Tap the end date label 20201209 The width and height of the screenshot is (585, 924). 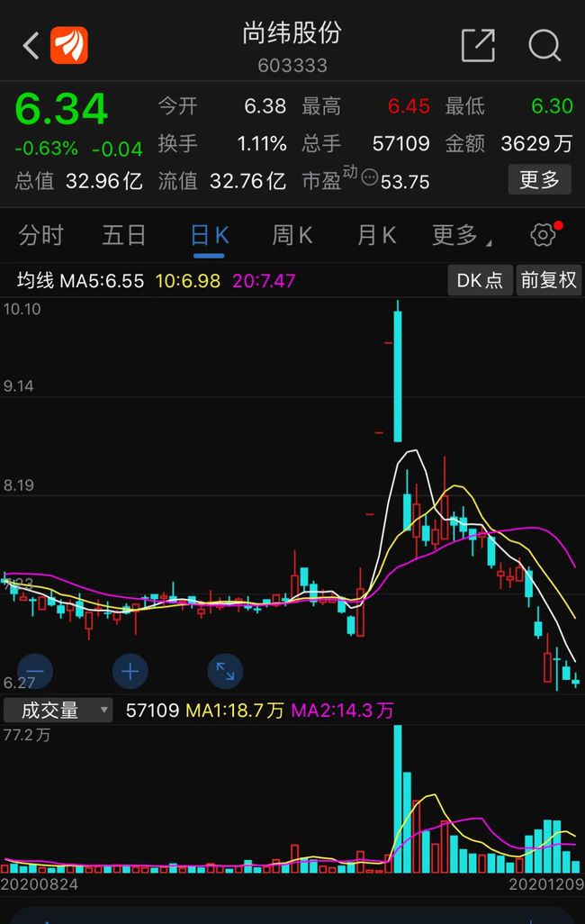coord(546,884)
